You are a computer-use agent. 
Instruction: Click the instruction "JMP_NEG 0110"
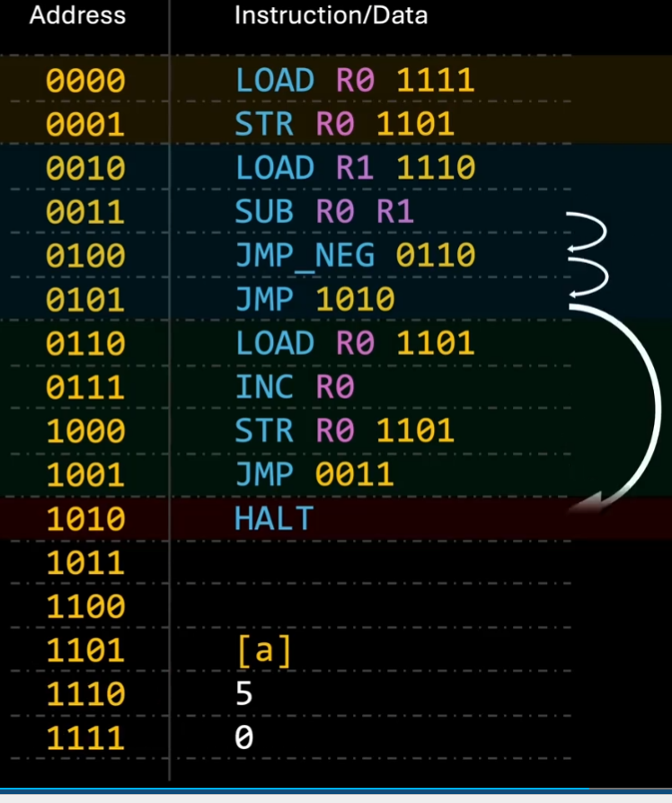pyautogui.click(x=355, y=256)
